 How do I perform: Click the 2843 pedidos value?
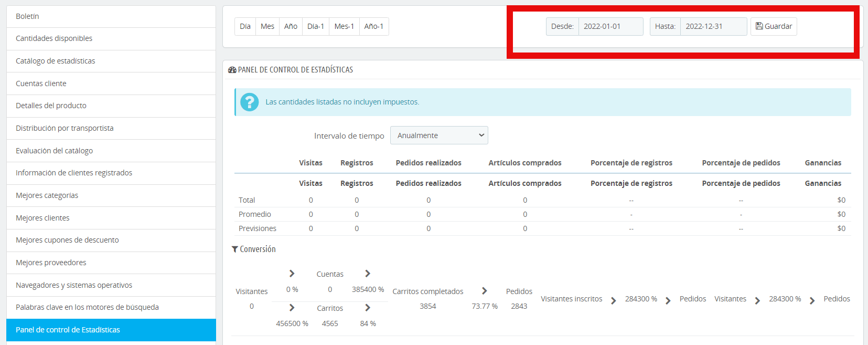[519, 306]
